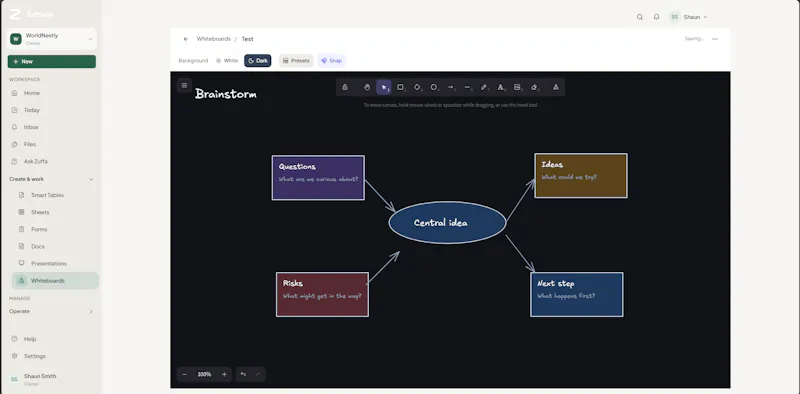800x394 pixels.
Task: Click the Zuffa logo icon
Action: click(x=15, y=14)
